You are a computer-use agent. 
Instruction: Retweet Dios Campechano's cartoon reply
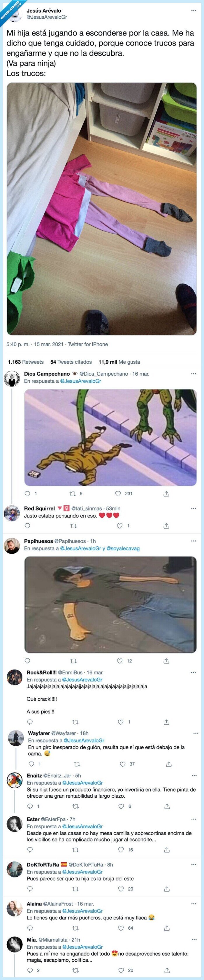(73, 493)
